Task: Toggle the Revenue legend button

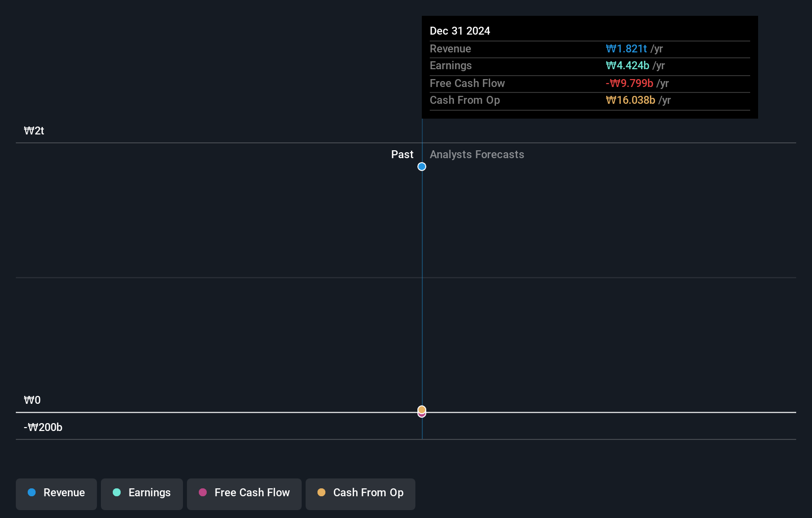Action: (x=56, y=494)
